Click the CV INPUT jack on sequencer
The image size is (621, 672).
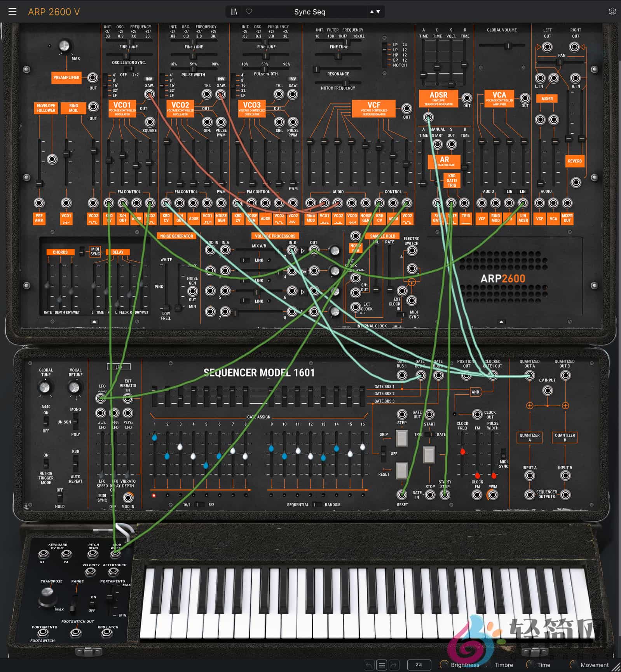[548, 390]
